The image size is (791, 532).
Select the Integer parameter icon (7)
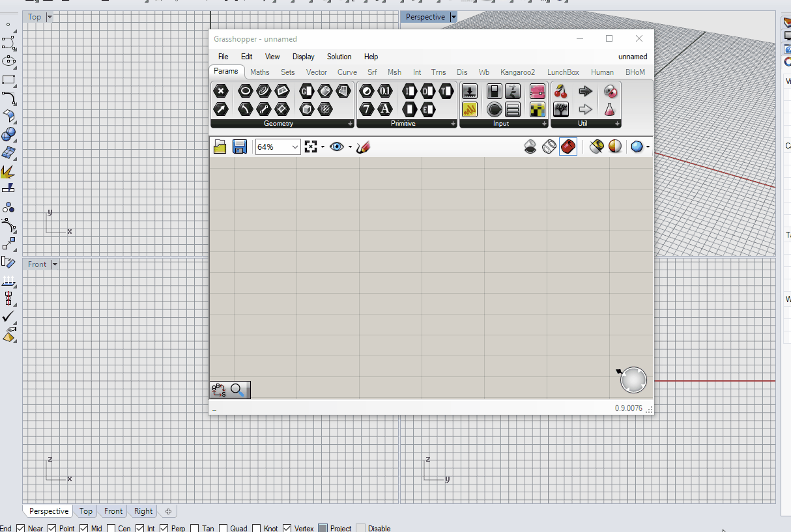point(368,109)
